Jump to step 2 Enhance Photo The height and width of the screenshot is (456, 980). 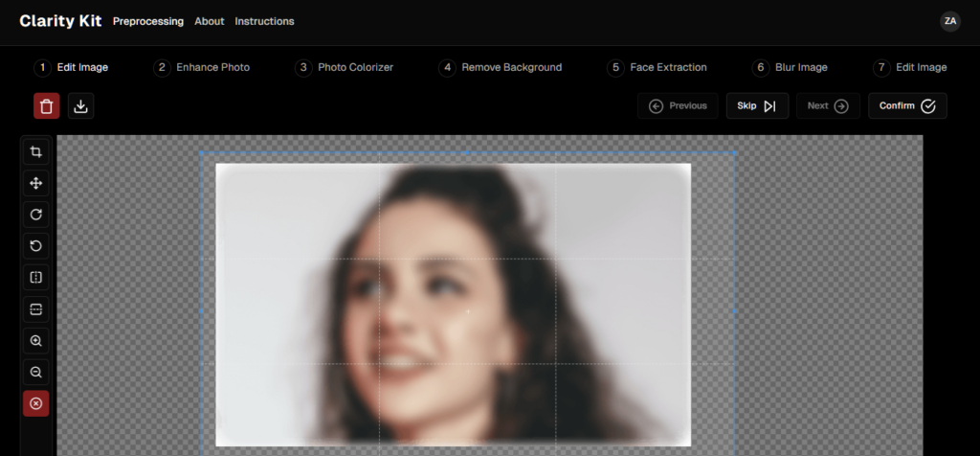[202, 68]
